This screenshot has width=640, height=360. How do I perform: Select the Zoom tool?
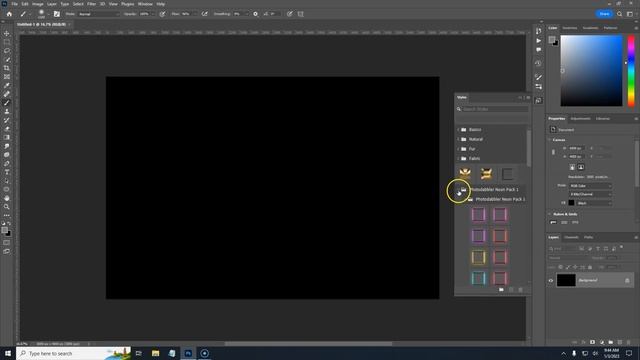pyautogui.click(x=7, y=207)
